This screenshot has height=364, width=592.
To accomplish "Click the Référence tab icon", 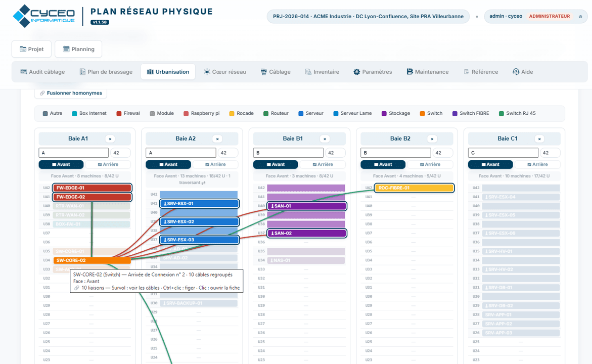I will click(466, 72).
